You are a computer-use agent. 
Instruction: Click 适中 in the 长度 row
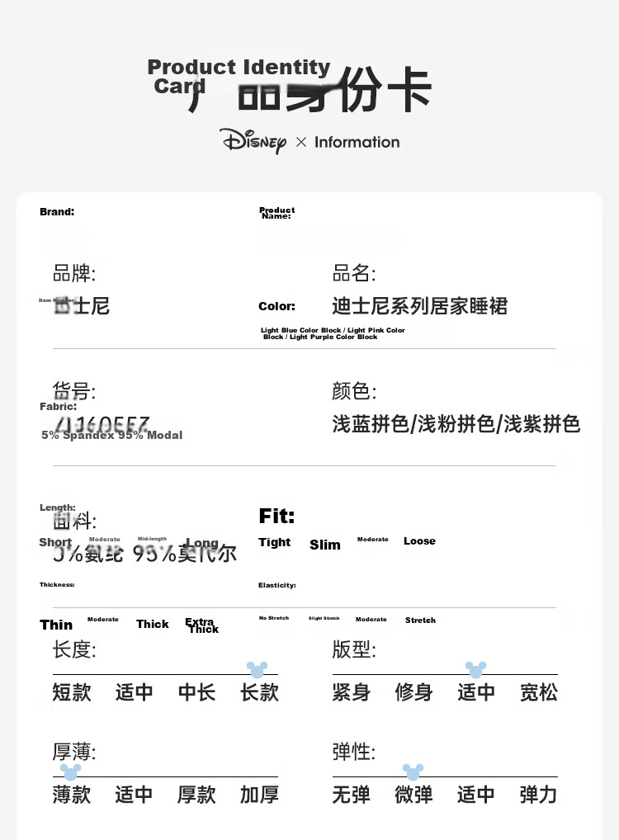tap(134, 692)
